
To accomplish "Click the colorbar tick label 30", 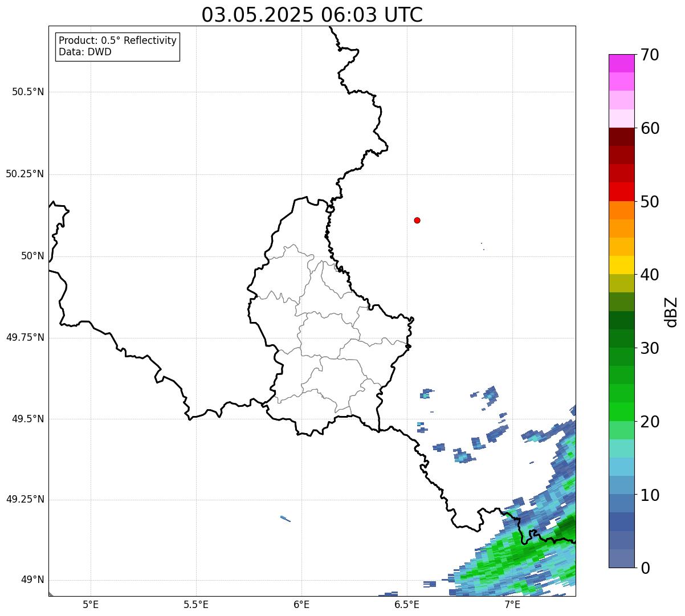I will [650, 348].
